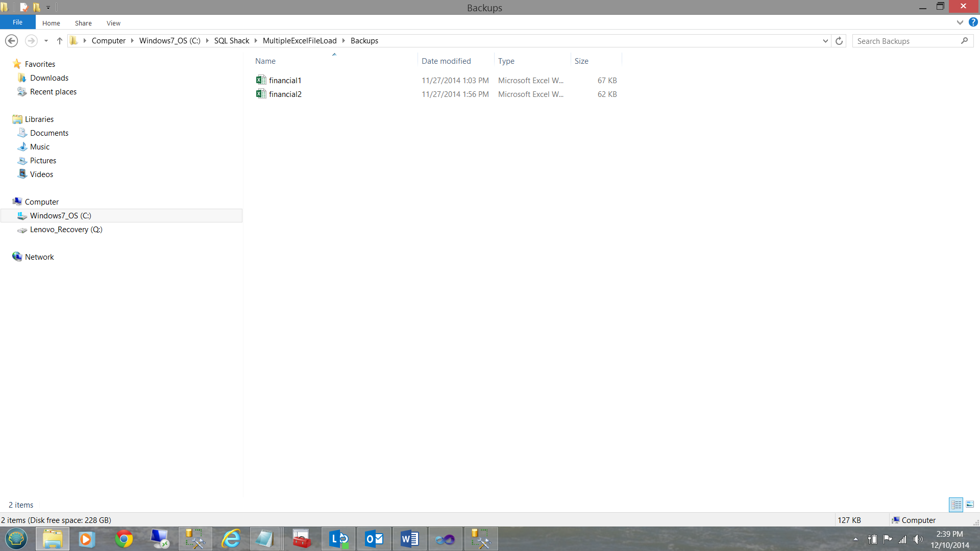
Task: Open Google Chrome from the taskbar
Action: (x=124, y=539)
